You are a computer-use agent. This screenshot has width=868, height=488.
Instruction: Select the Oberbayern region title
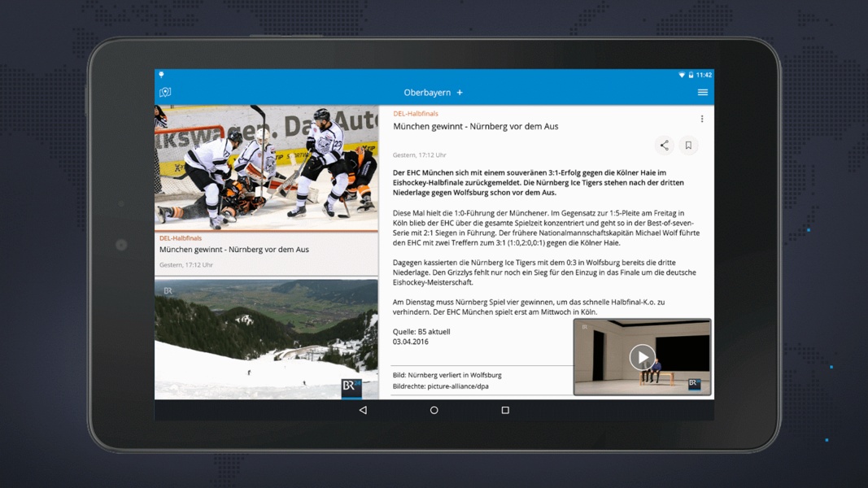coord(427,93)
